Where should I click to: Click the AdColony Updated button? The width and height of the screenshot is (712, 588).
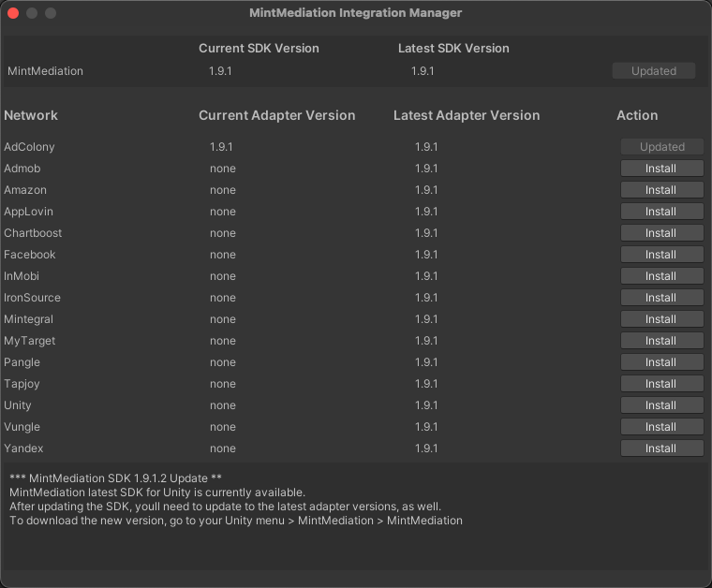coord(661,147)
